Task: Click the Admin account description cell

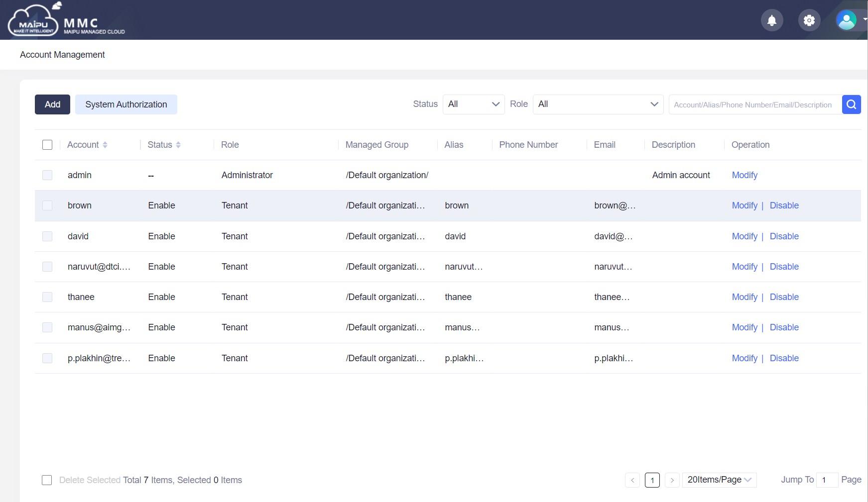Action: [x=681, y=175]
